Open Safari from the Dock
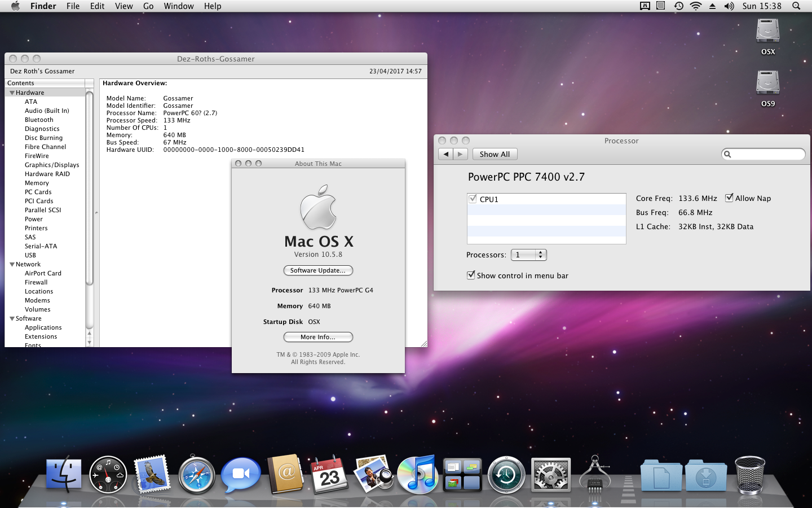The width and height of the screenshot is (812, 508). [197, 475]
